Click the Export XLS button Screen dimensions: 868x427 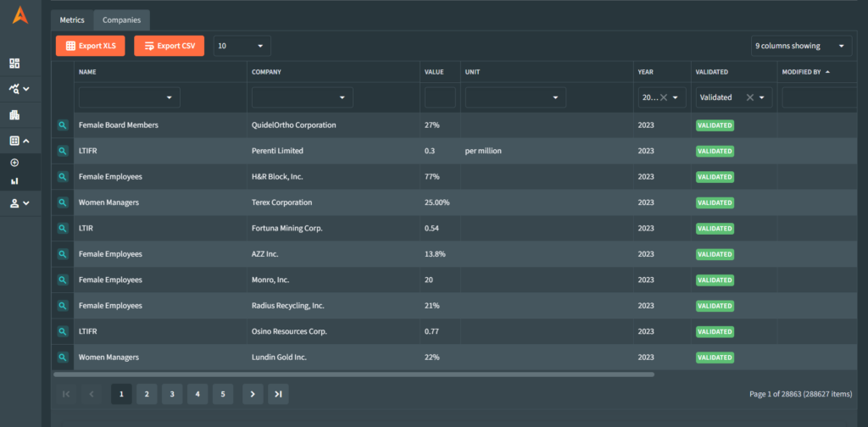[90, 46]
